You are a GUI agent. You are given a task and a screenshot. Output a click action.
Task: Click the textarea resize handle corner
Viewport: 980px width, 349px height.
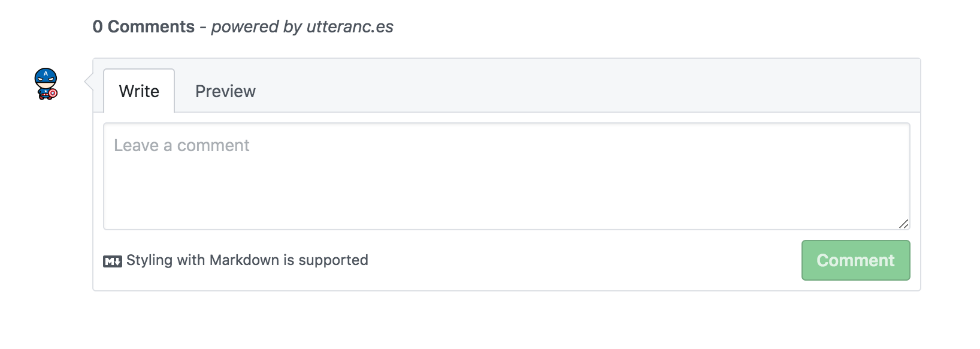[903, 224]
